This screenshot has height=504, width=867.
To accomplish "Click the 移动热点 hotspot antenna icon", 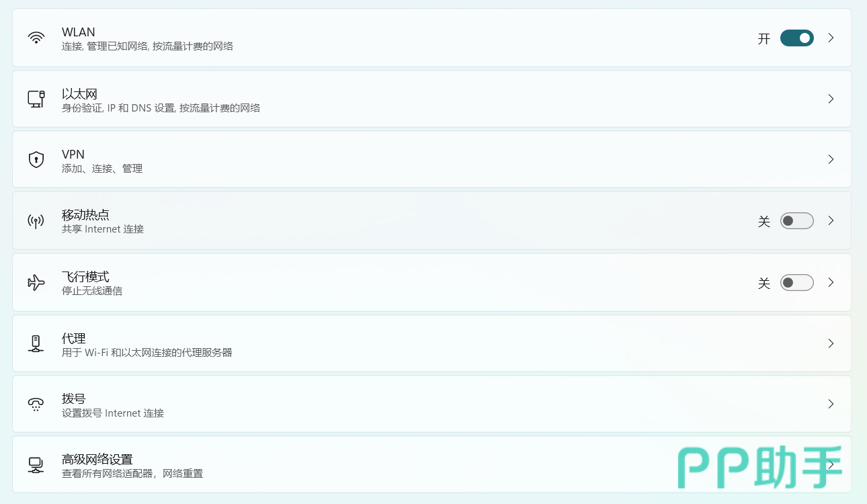I will (x=36, y=221).
